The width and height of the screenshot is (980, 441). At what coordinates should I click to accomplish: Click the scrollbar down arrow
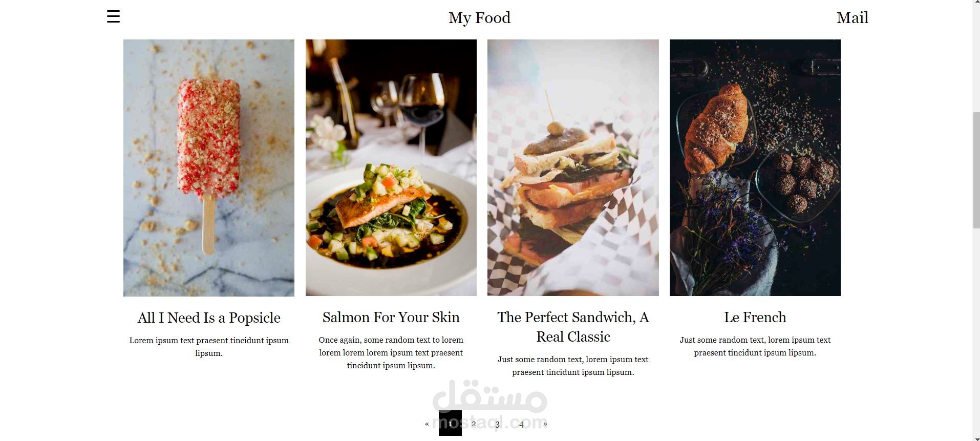976,438
